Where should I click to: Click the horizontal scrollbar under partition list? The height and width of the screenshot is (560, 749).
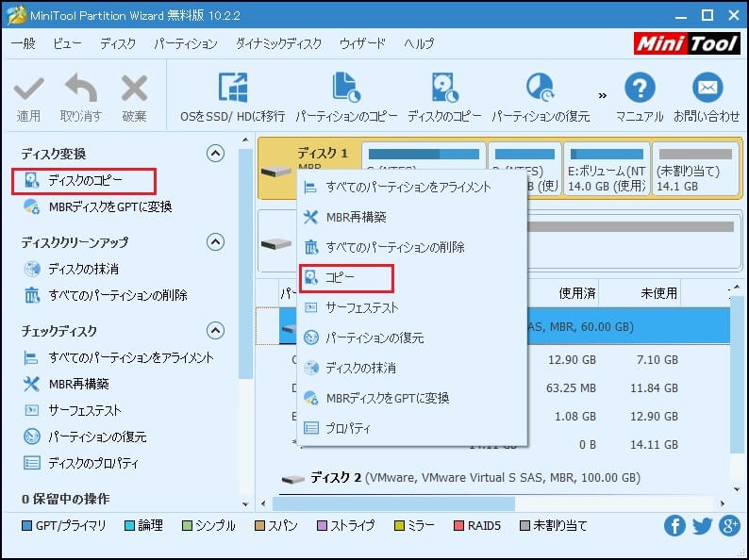click(x=393, y=503)
